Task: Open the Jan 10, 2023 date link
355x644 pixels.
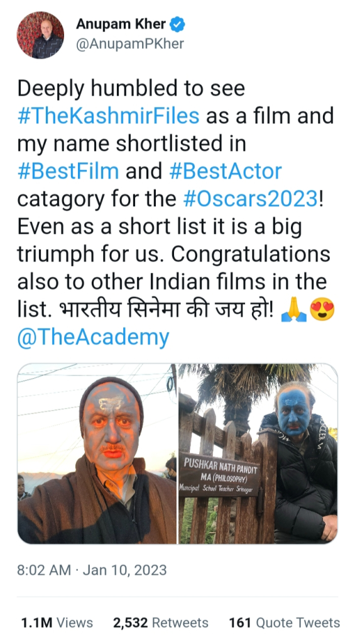Action: (x=125, y=570)
